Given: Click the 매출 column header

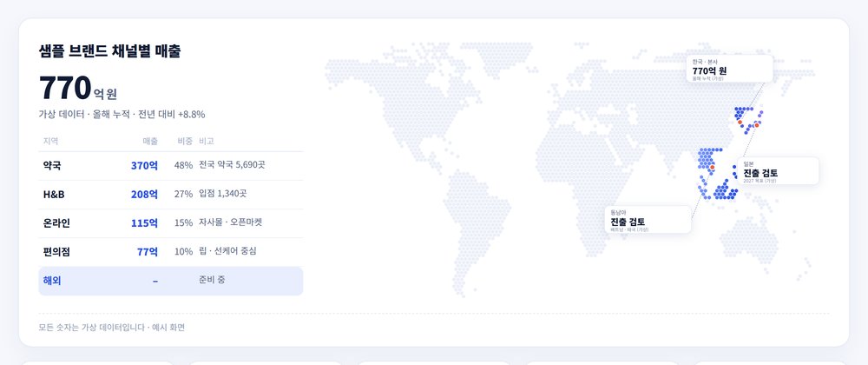Looking at the screenshot, I should (x=150, y=142).
